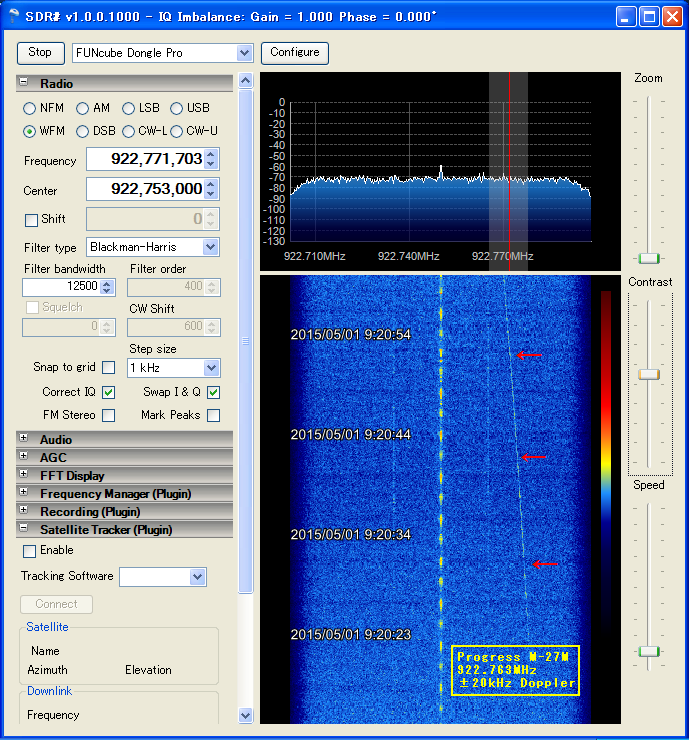Uncheck the Swap I & Q option

(x=213, y=392)
